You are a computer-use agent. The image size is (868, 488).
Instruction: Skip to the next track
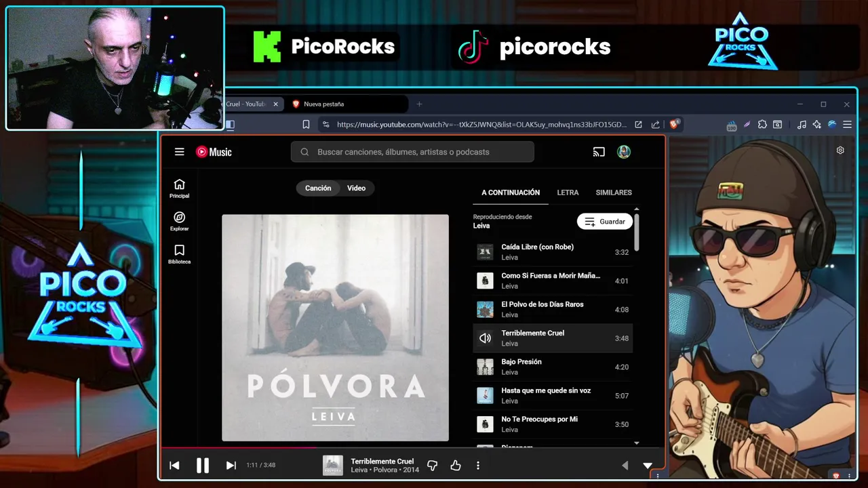coord(231,465)
